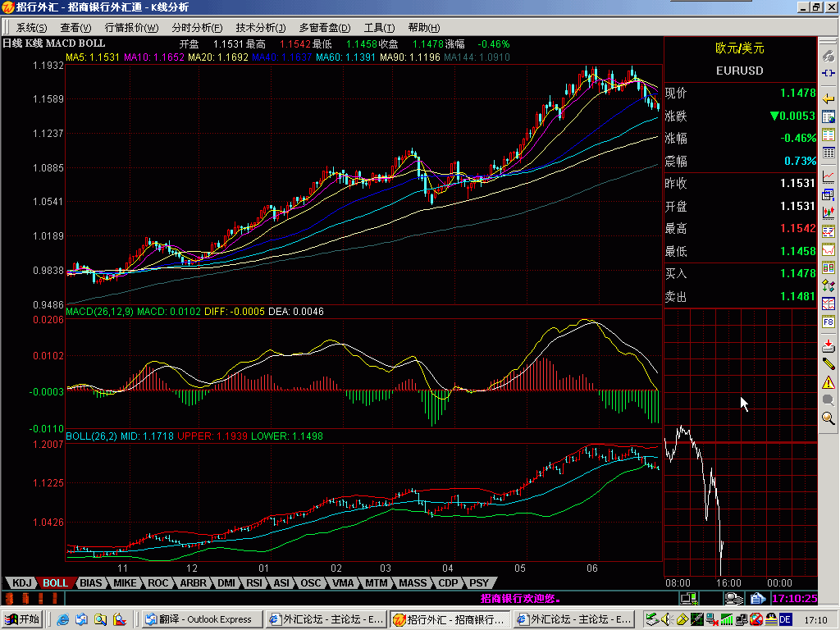Screen dimensions: 840x630
Task: Click the gold magnifier zoom icon
Action: [829, 418]
